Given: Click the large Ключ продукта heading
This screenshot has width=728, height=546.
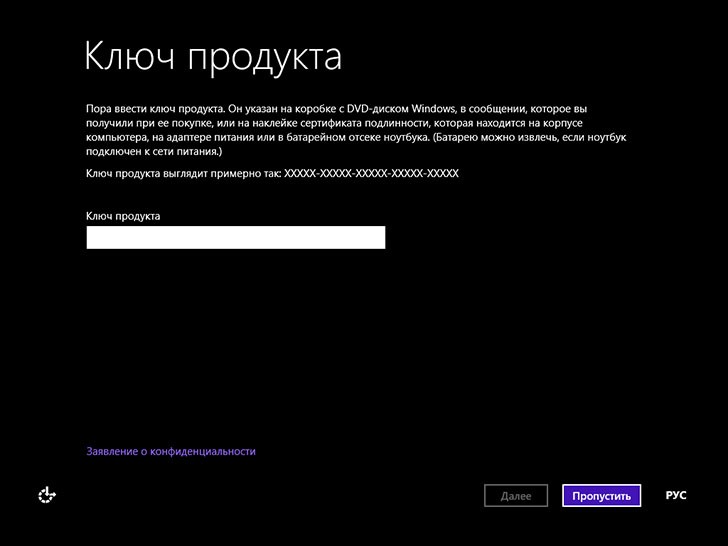Looking at the screenshot, I should (213, 56).
